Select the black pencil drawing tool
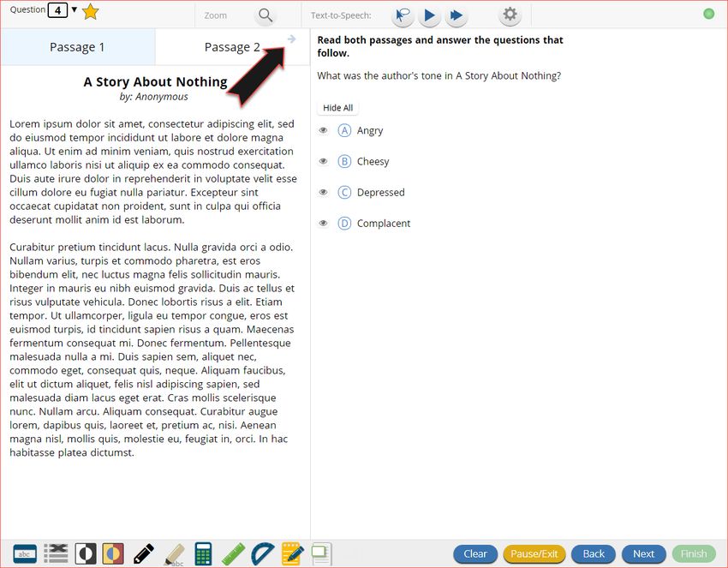This screenshot has width=728, height=568. coord(143,554)
